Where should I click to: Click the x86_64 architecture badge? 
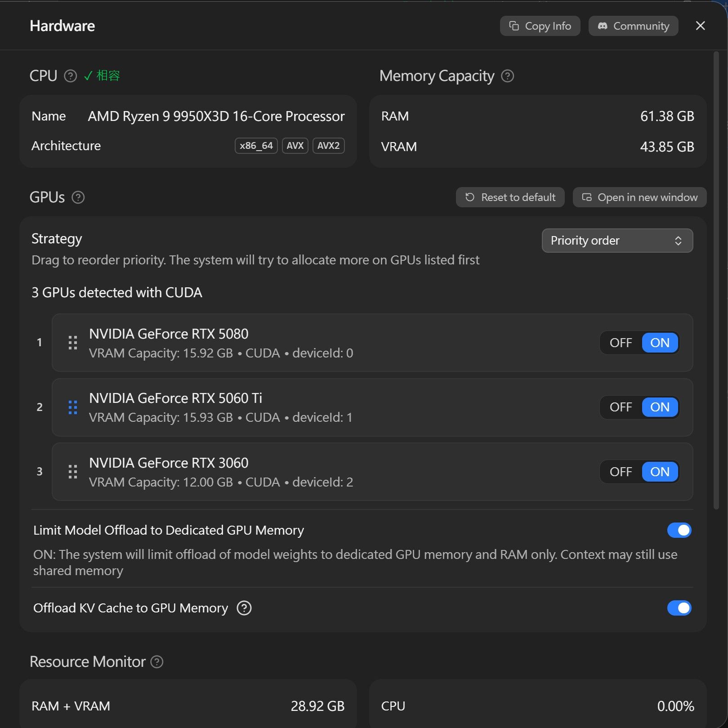click(x=256, y=146)
